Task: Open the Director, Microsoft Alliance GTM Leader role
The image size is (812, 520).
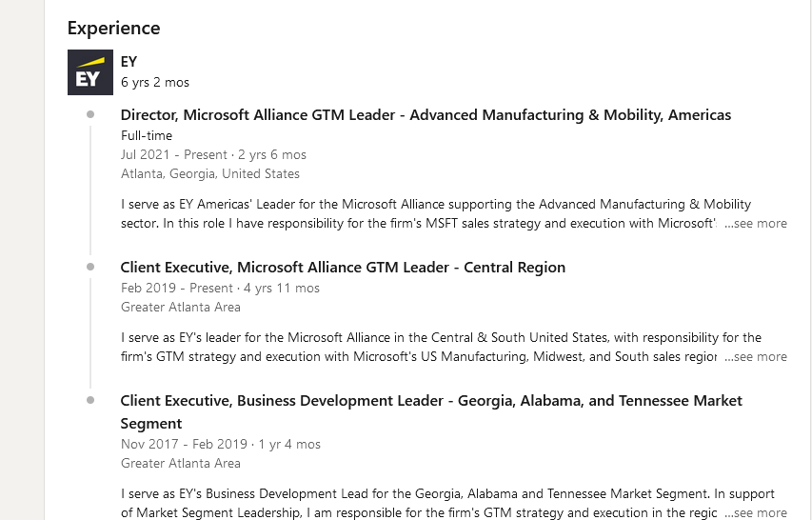Action: 426,114
